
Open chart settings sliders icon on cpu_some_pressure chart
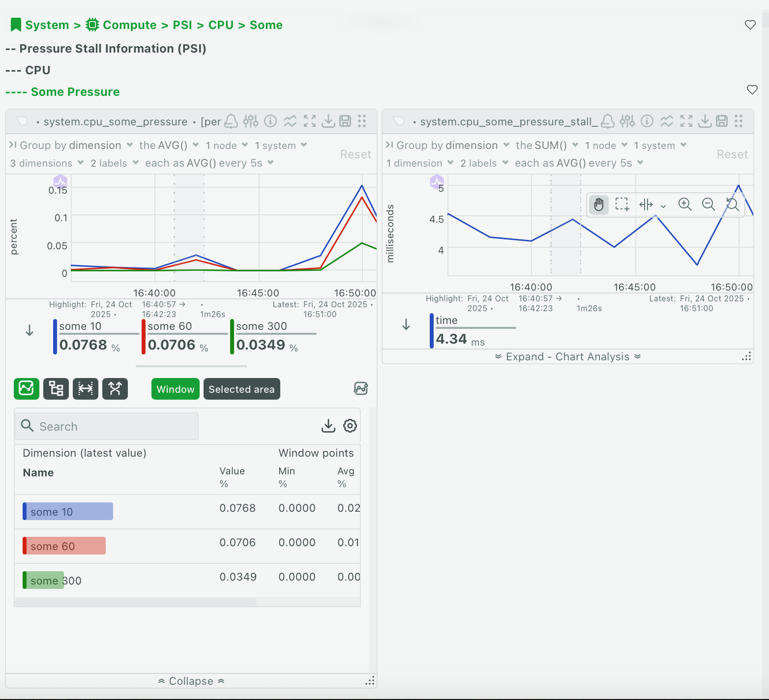point(251,121)
